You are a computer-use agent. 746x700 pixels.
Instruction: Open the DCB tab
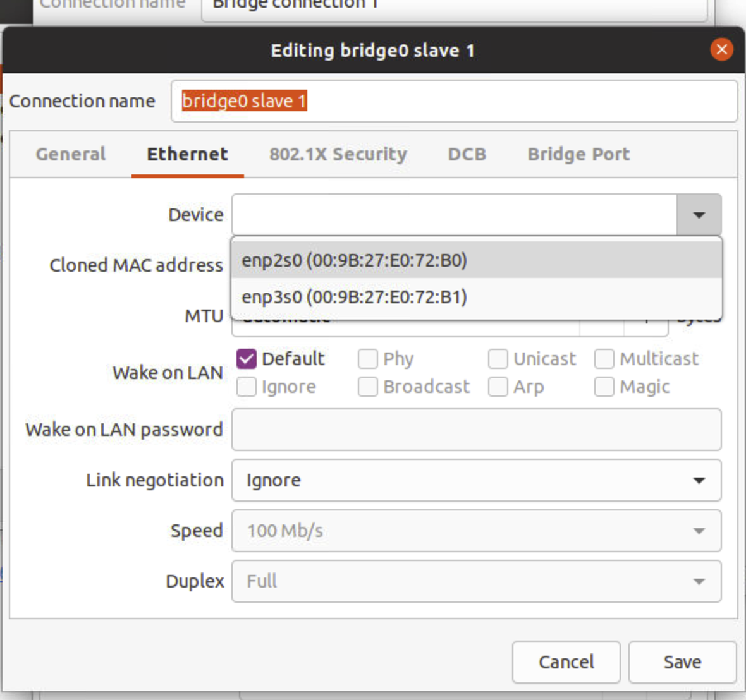point(467,154)
